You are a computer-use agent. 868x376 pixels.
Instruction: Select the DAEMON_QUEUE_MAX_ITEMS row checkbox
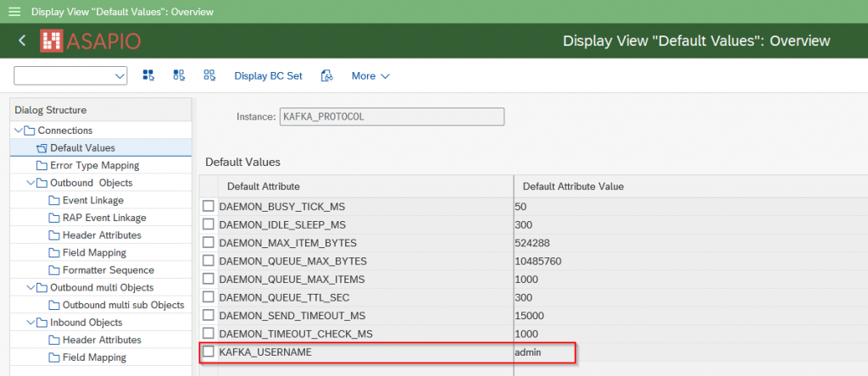pyautogui.click(x=209, y=279)
